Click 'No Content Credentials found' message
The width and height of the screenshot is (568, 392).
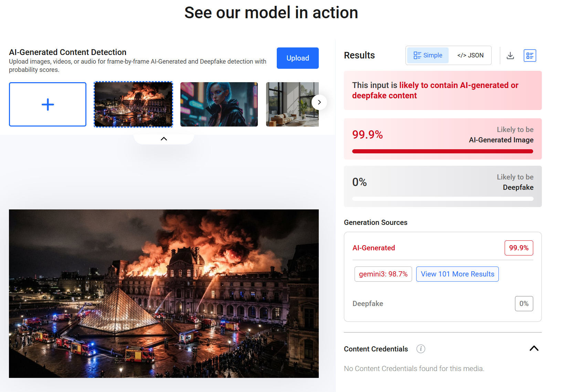click(414, 369)
